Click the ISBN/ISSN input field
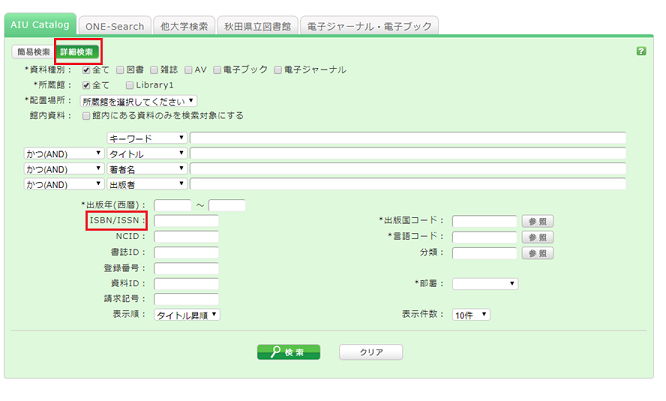666x401 pixels. tap(186, 221)
